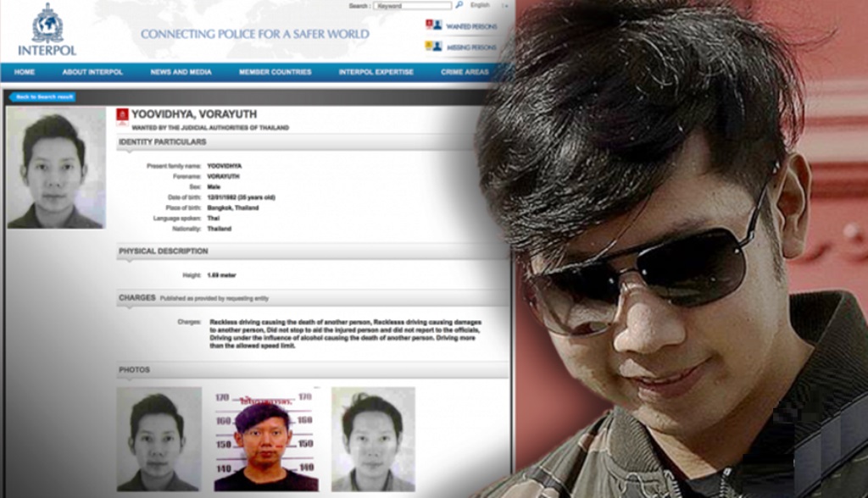The height and width of the screenshot is (498, 868).
Task: Open the English language dropdown
Action: tap(481, 5)
